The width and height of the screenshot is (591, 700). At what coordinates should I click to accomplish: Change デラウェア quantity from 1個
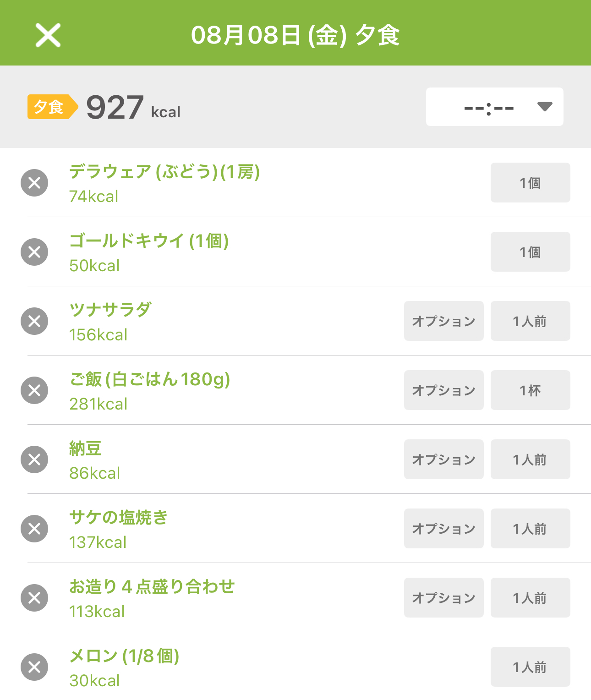pos(531,183)
